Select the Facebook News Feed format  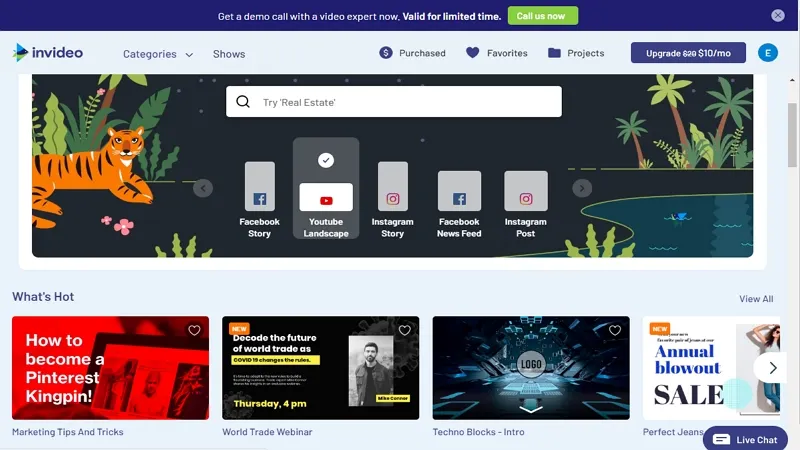[459, 199]
